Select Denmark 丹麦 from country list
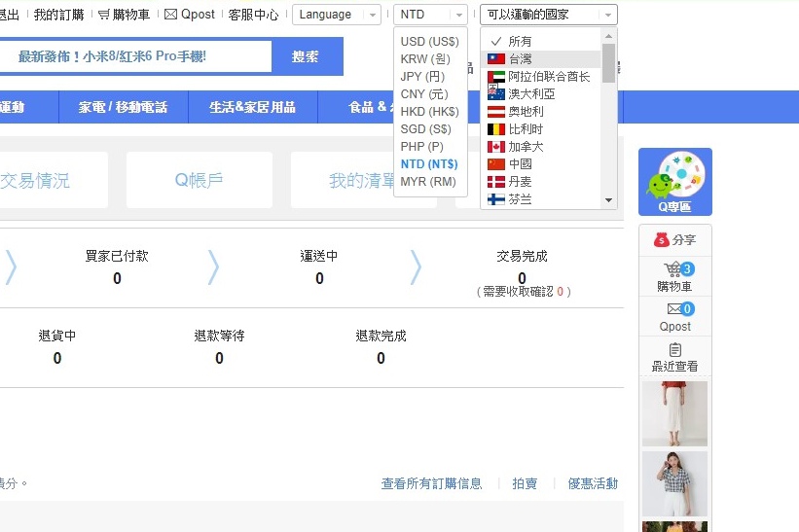 coord(541,182)
